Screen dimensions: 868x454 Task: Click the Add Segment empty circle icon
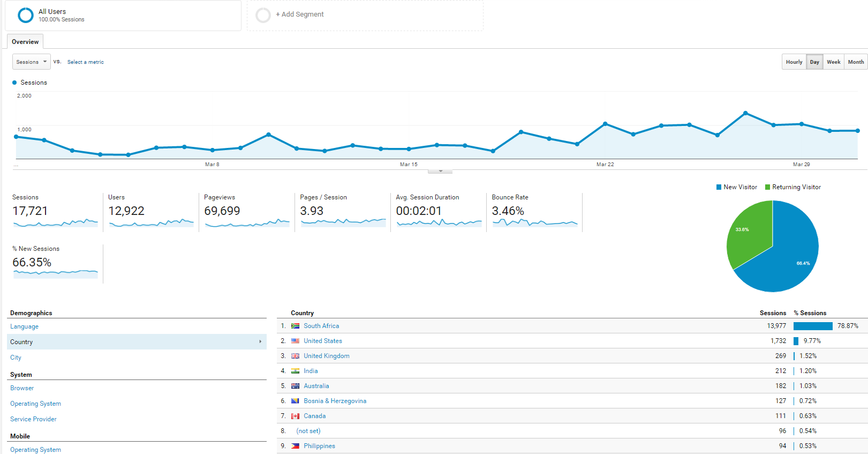[263, 15]
